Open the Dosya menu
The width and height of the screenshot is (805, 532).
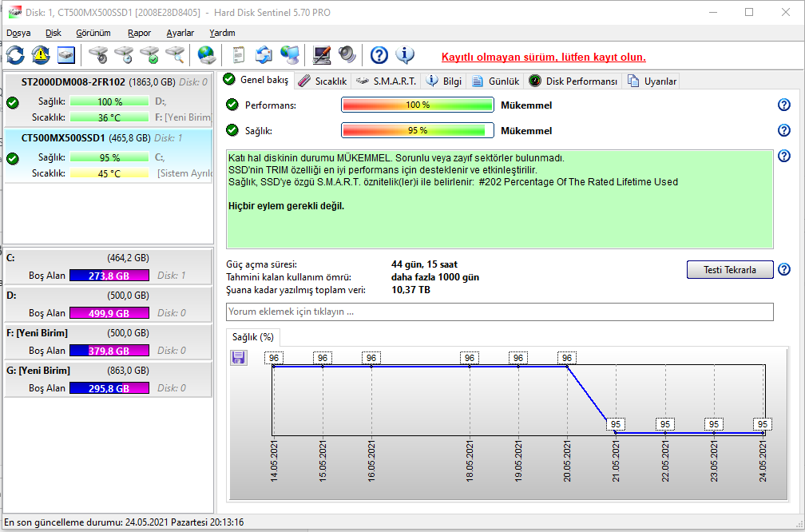coord(18,33)
